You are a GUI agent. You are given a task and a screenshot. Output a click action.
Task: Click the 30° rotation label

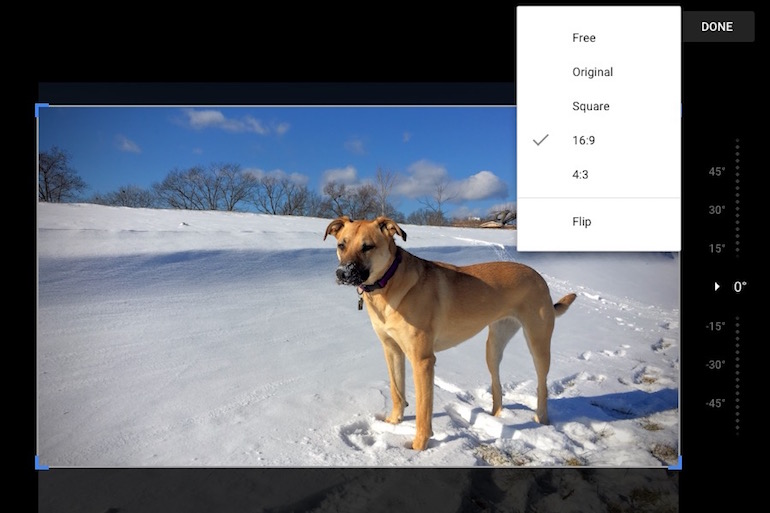coord(717,210)
